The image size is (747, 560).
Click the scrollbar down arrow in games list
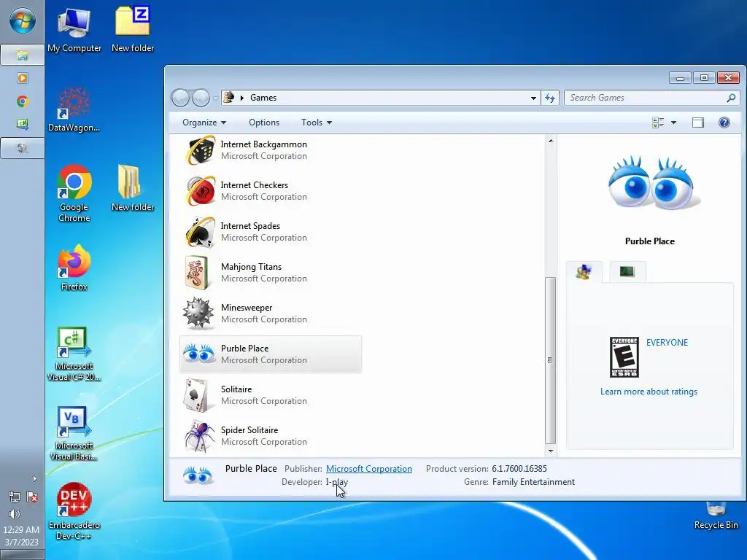point(551,451)
